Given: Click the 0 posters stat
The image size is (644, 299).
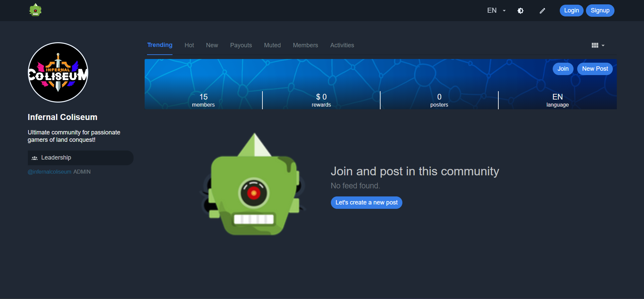Looking at the screenshot, I should coord(439,100).
